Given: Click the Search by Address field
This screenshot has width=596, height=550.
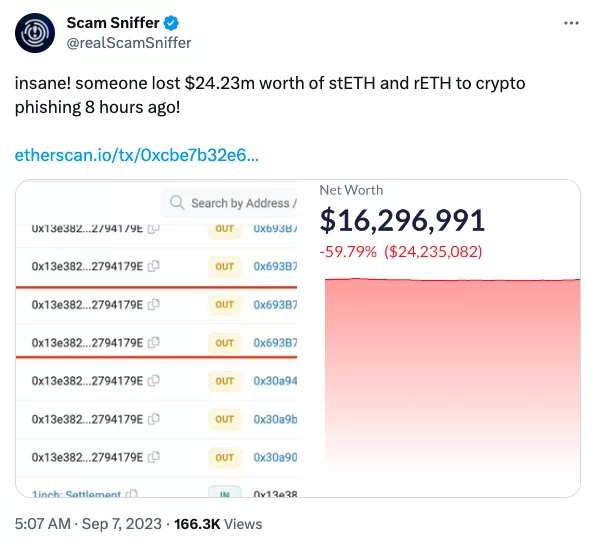Looking at the screenshot, I should point(229,203).
